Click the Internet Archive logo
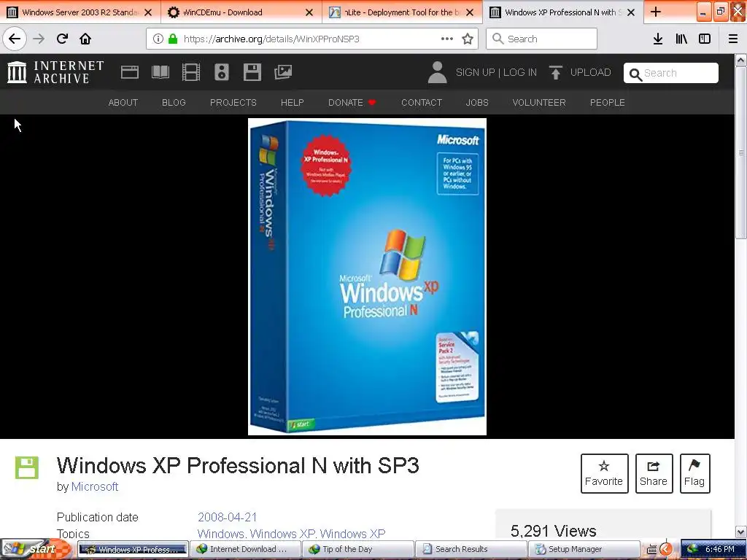 click(55, 72)
